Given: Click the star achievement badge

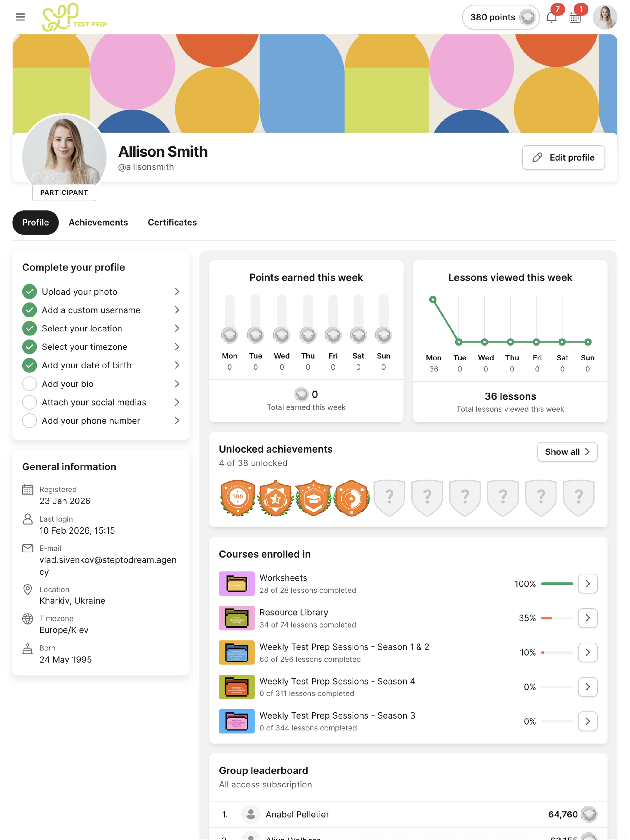Looking at the screenshot, I should [x=276, y=498].
